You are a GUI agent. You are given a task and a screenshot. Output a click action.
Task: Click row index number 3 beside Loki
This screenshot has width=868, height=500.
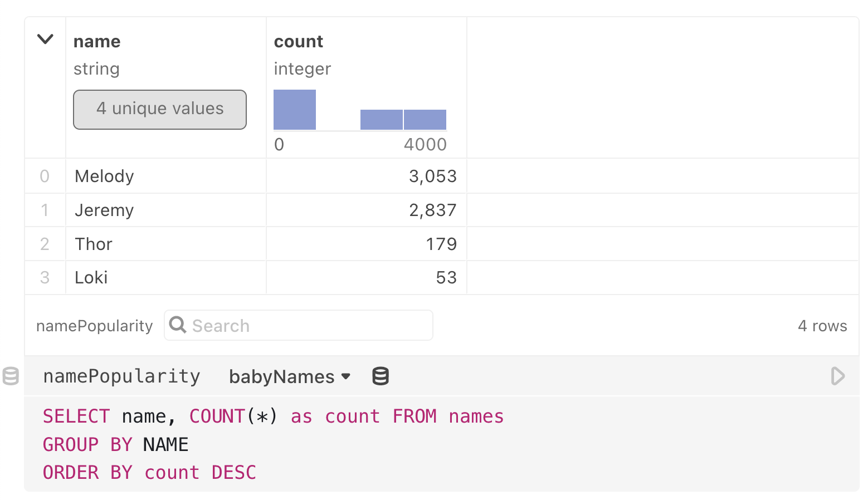tap(45, 278)
